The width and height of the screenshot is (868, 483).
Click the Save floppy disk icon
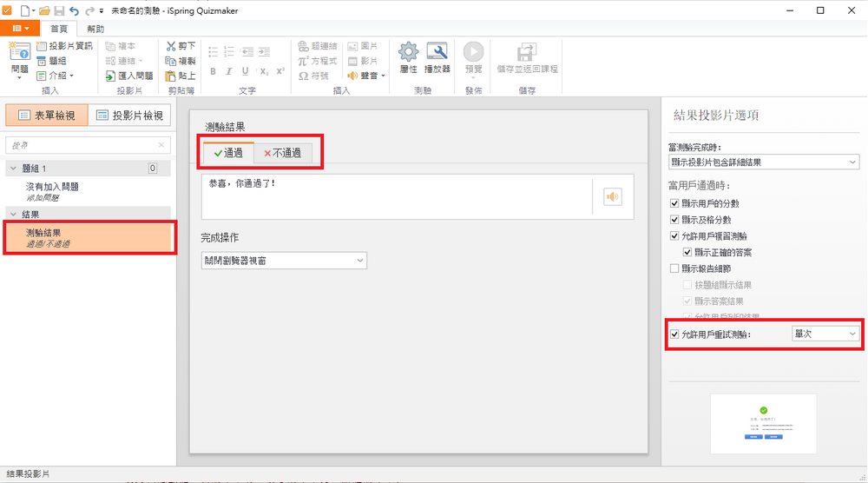pyautogui.click(x=59, y=10)
